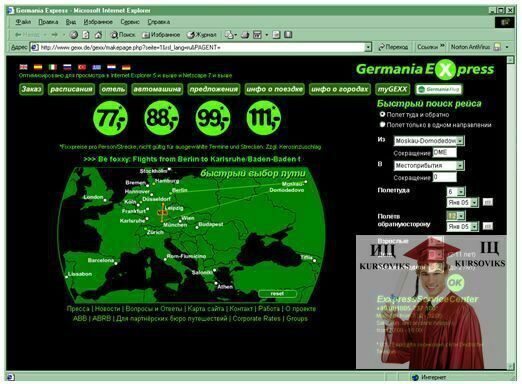Click the 111,- price circle
Screen dimensions: 522x384
pos(264,118)
